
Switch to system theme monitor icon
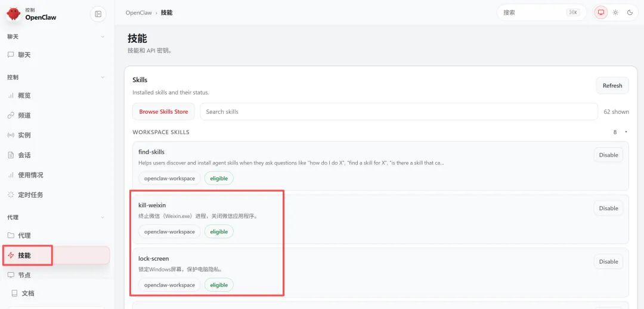[601, 13]
